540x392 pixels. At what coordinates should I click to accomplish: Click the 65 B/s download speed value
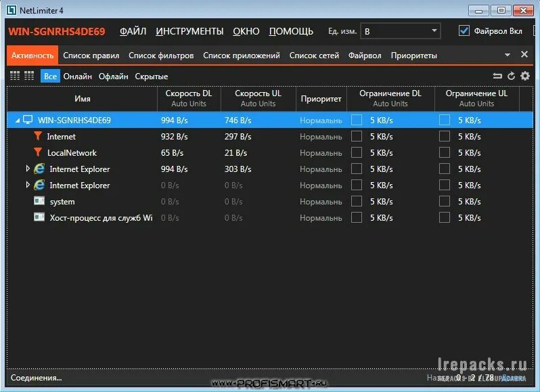(172, 152)
